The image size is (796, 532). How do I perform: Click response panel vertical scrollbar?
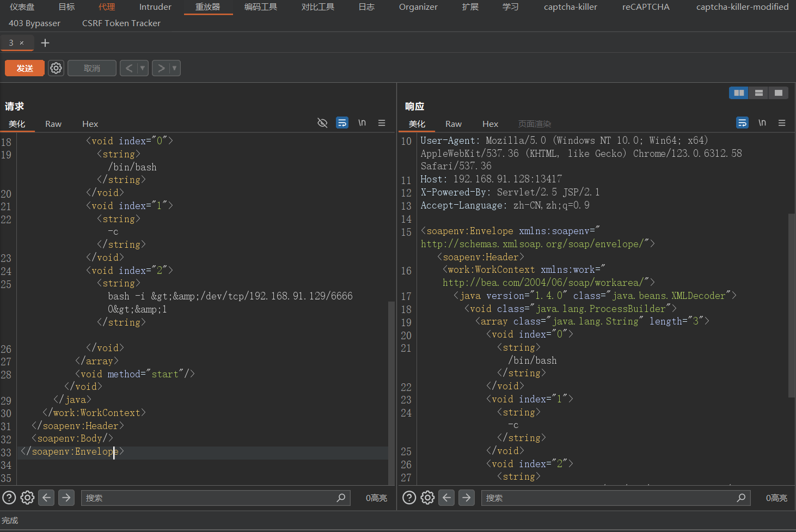[792, 305]
